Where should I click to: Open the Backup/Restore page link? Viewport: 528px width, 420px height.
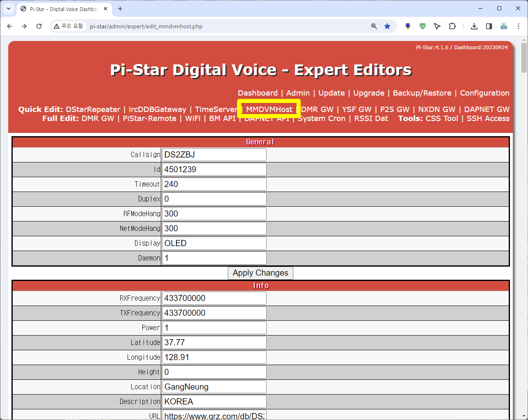tap(422, 93)
